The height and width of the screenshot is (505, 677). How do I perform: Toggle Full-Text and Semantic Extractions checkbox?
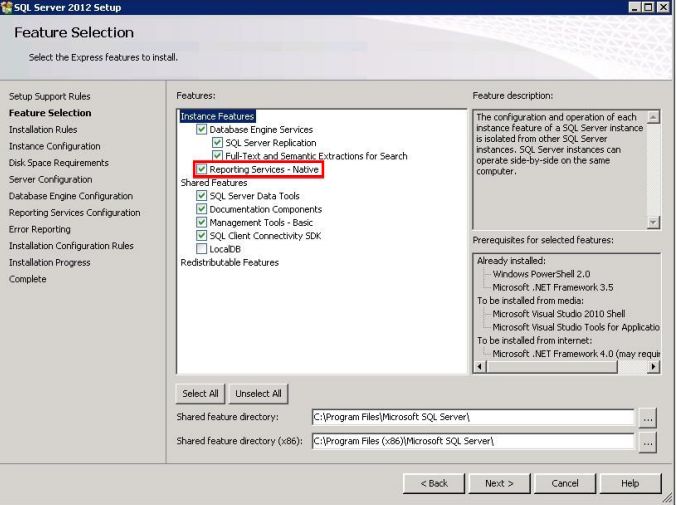click(x=217, y=156)
